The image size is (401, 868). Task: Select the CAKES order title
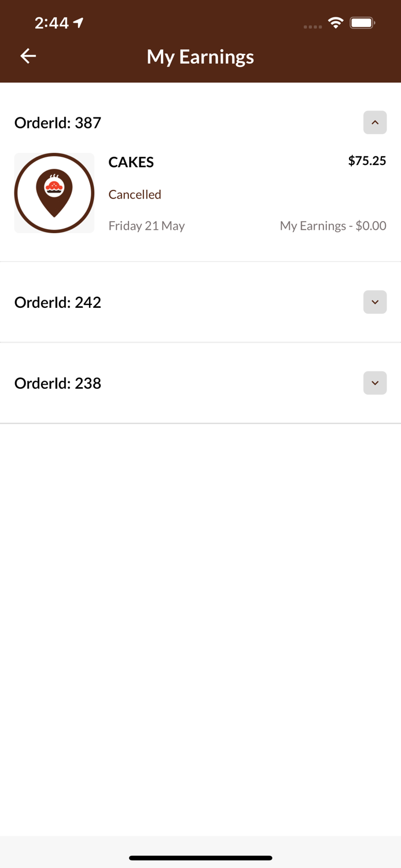[131, 163]
